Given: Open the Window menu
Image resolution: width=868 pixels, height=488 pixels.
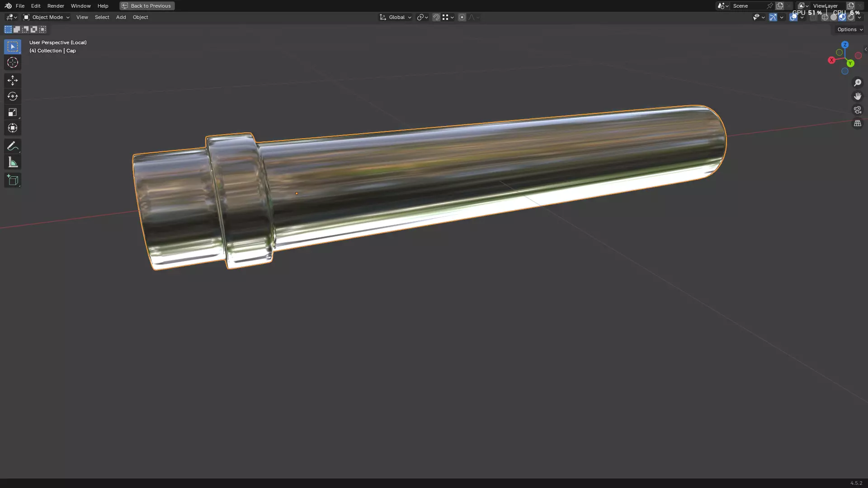Looking at the screenshot, I should pyautogui.click(x=80, y=6).
